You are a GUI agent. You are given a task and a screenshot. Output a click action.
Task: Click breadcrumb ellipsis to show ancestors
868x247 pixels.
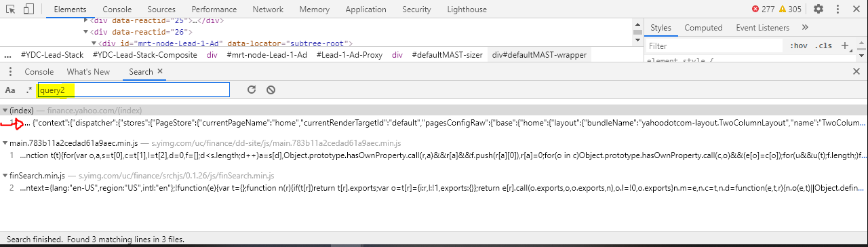8,55
